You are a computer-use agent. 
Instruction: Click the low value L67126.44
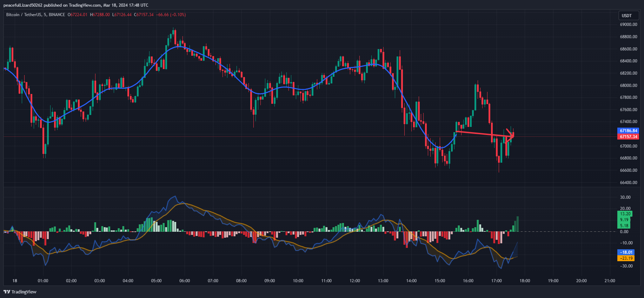coord(122,15)
